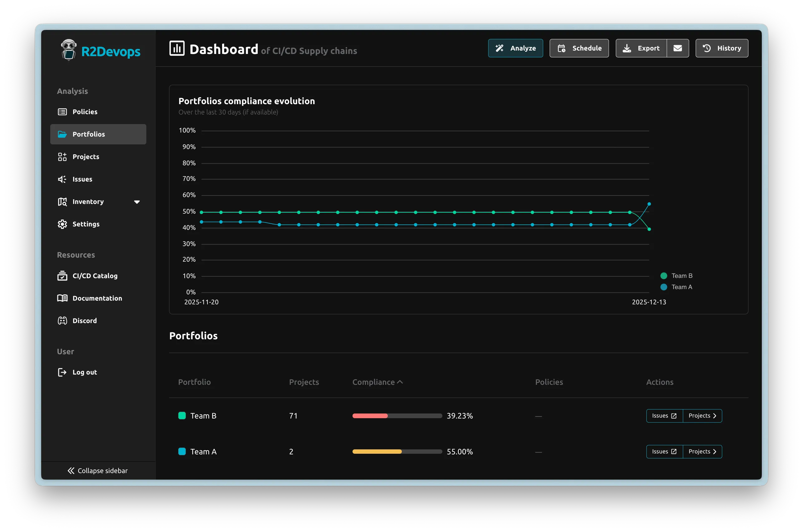Run an Analyze on the dashboard
The image size is (803, 532).
515,48
